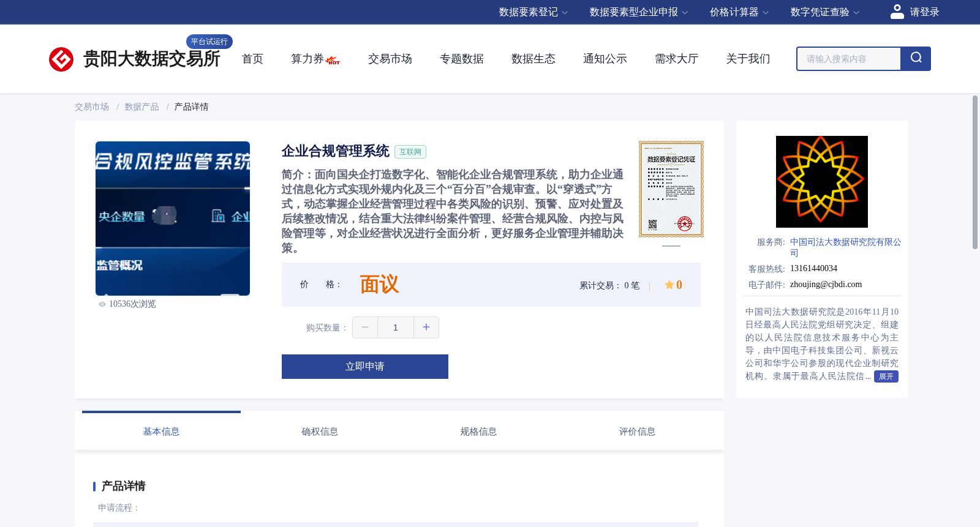Expand the 价格计算器 dropdown

[739, 12]
